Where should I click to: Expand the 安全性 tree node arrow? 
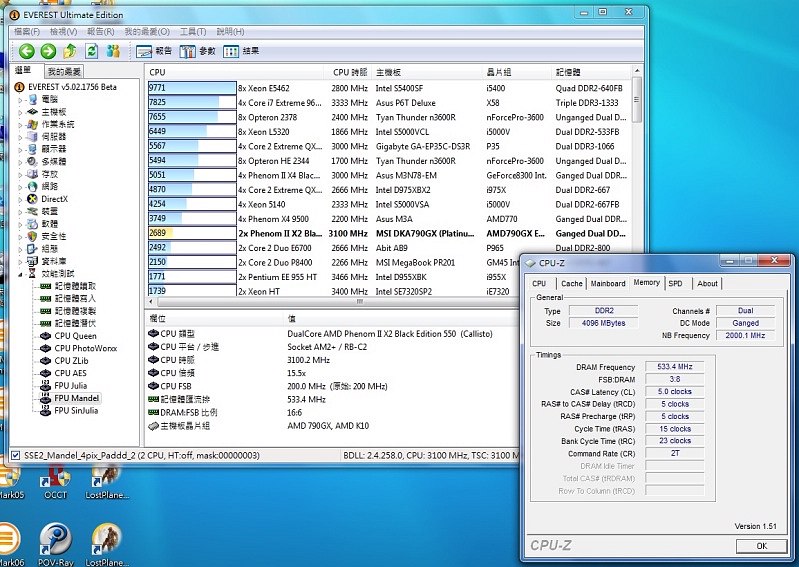(x=20, y=237)
